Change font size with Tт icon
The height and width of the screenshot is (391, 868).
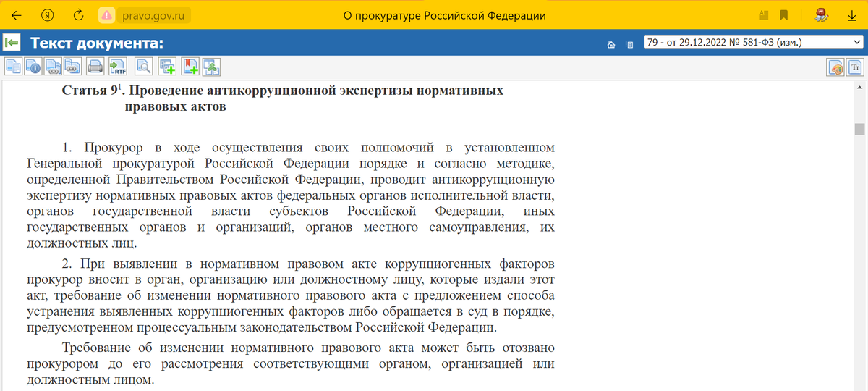pyautogui.click(x=856, y=67)
